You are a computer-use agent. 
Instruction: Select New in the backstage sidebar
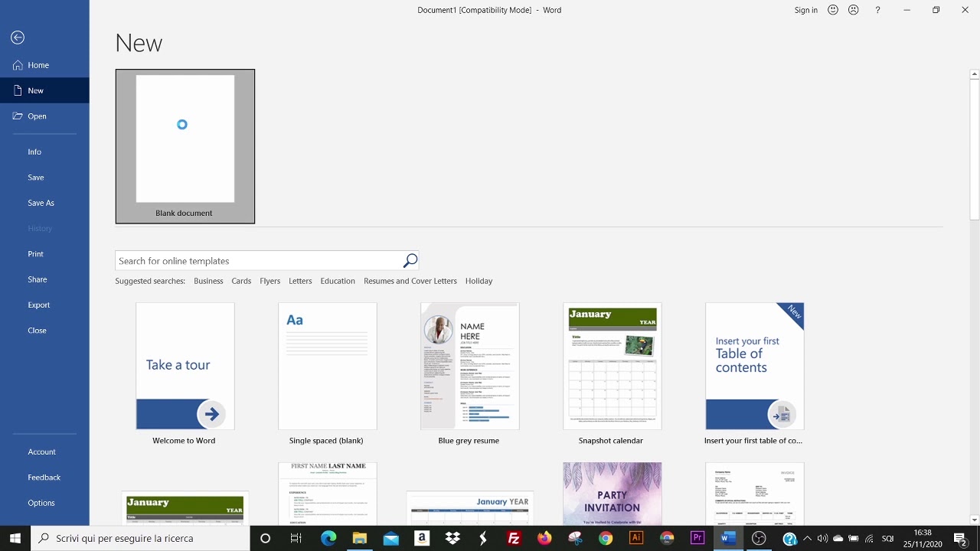click(44, 90)
